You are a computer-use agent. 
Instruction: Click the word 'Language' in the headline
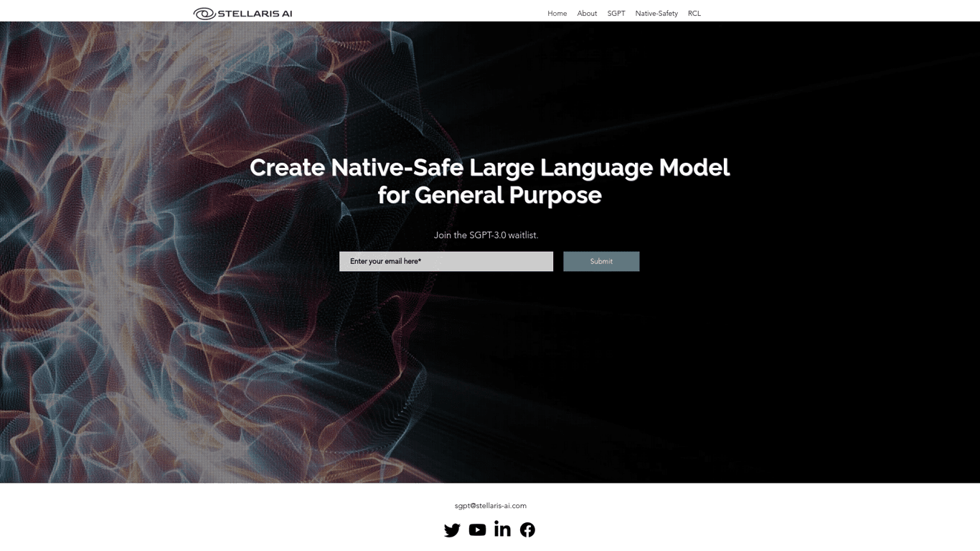pyautogui.click(x=596, y=168)
